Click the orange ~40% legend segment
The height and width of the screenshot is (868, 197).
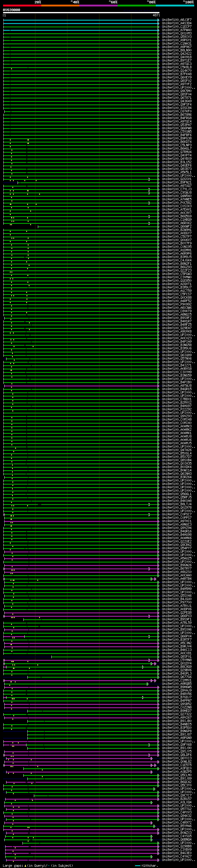pos(60,6)
